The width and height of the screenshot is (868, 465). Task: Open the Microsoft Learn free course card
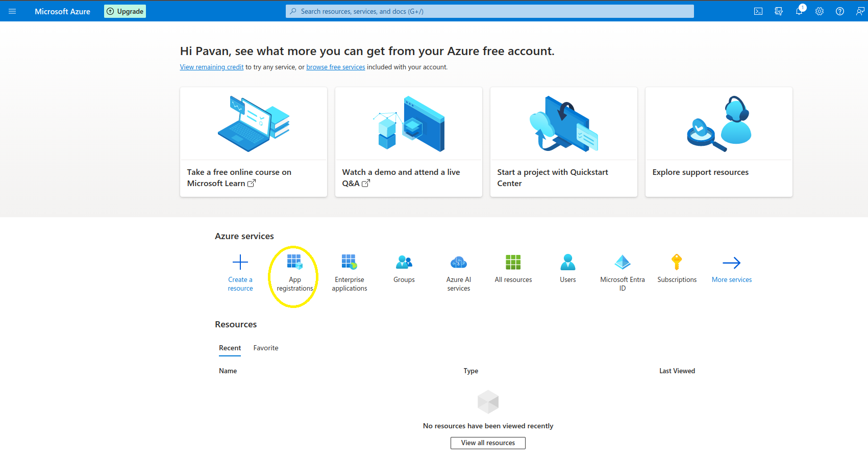(254, 142)
